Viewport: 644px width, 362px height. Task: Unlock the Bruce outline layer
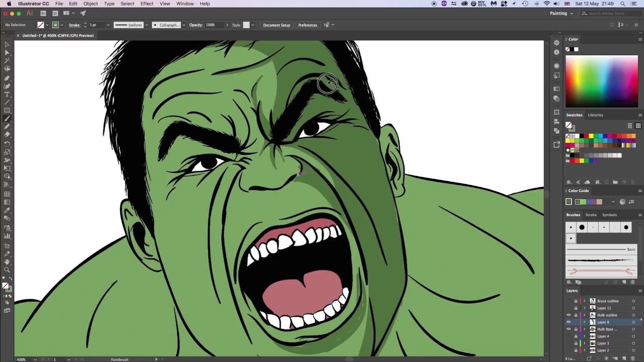click(x=576, y=301)
